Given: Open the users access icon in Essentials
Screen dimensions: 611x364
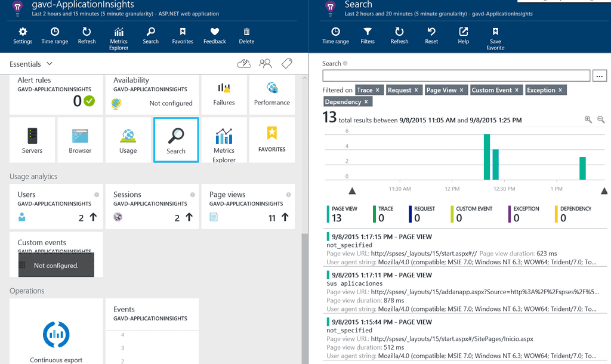Looking at the screenshot, I should pos(266,63).
